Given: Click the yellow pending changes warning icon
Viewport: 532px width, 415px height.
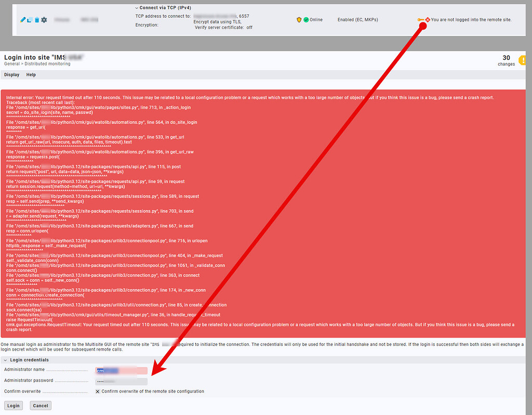Looking at the screenshot, I should 524,60.
